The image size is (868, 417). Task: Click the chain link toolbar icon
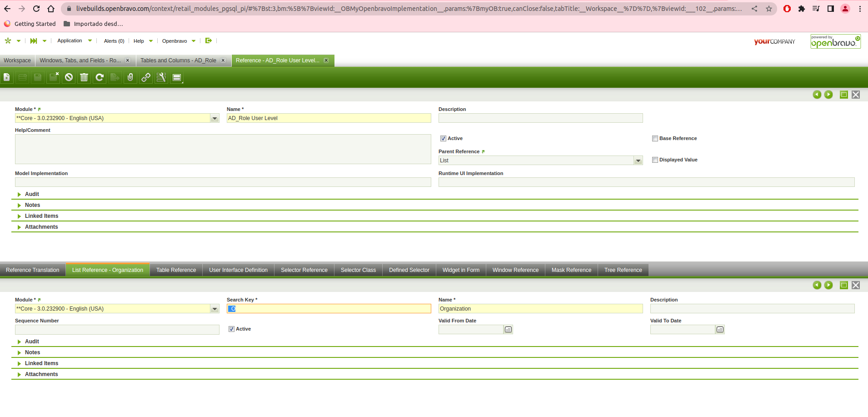[x=146, y=77]
